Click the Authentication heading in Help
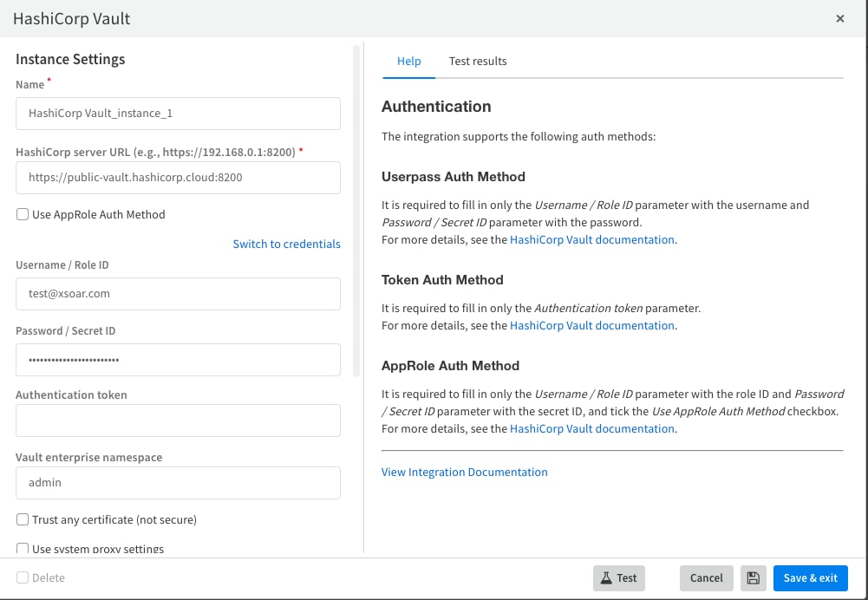 coord(436,107)
